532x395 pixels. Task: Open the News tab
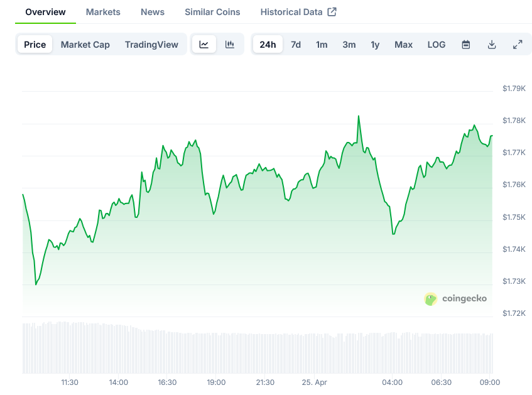tap(152, 11)
